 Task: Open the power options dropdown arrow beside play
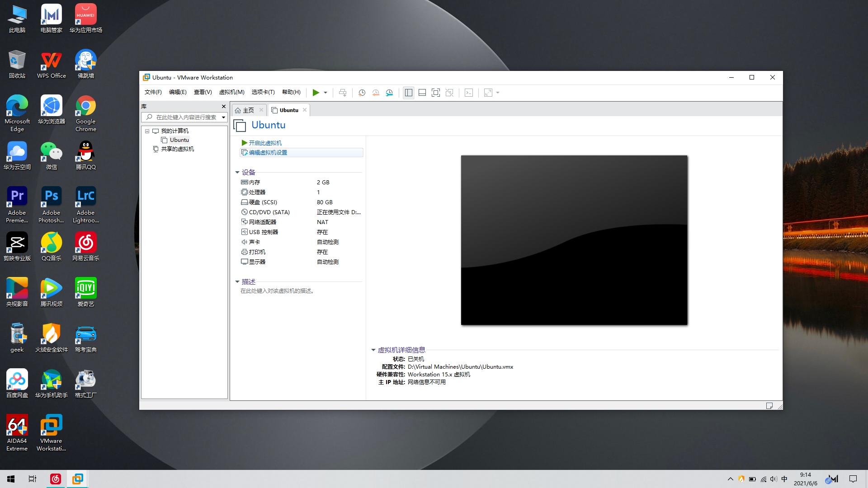[325, 93]
